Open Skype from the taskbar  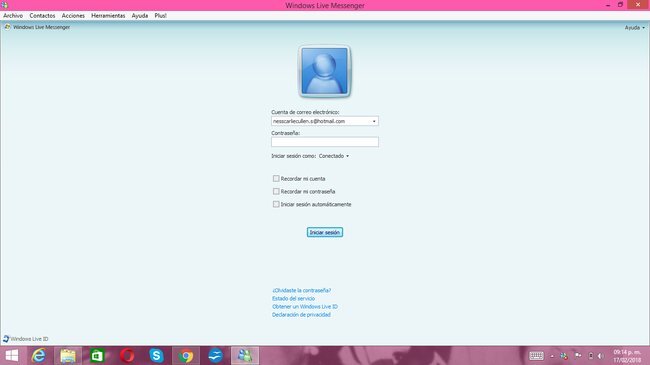pos(156,355)
